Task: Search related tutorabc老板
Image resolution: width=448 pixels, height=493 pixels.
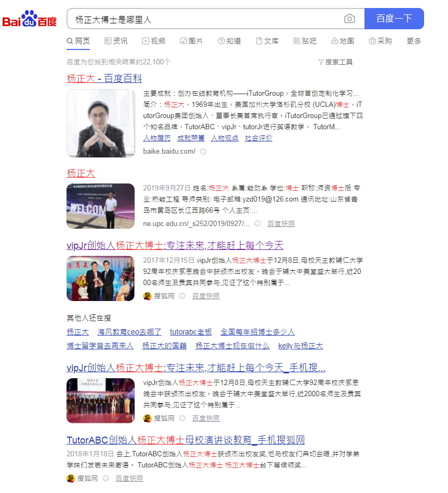Action: coord(190,332)
